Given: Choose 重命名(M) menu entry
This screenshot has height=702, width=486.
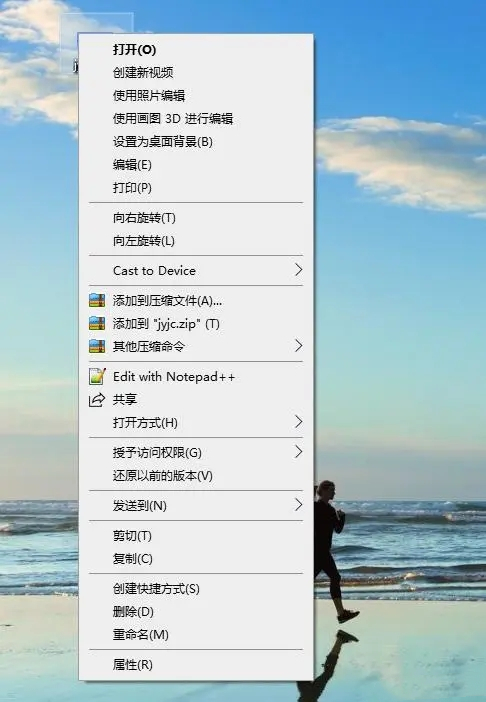Looking at the screenshot, I should [141, 634].
